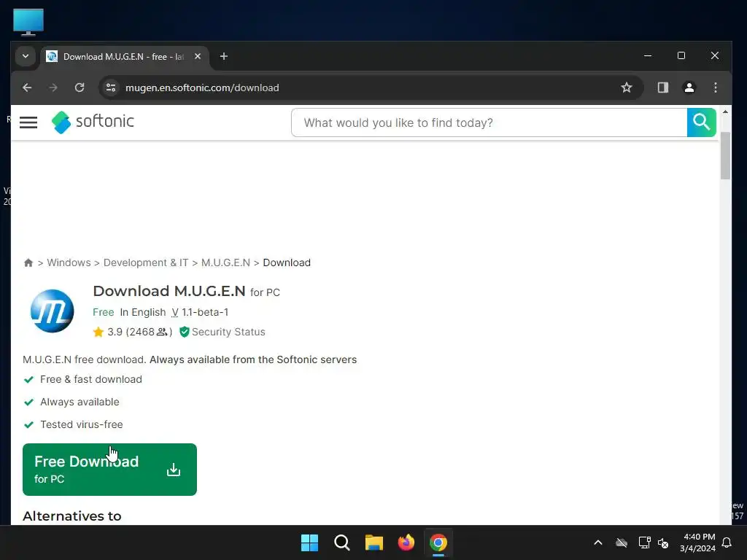Click the network tray icon

pos(644,542)
